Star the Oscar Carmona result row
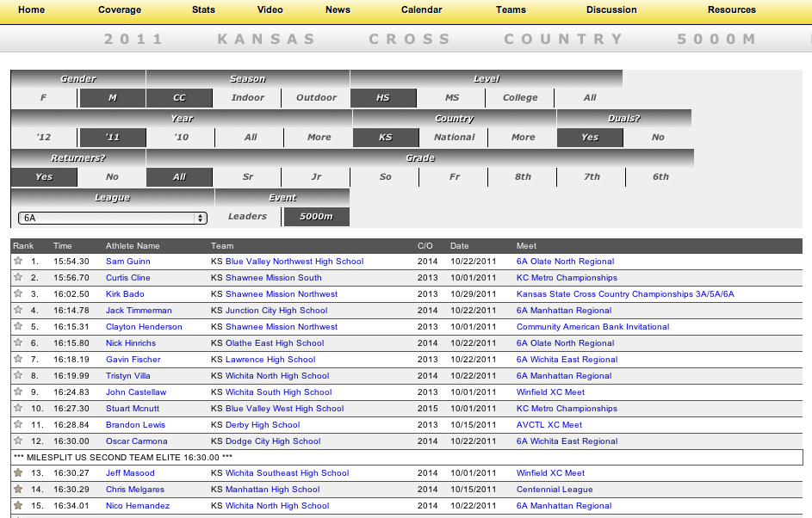This screenshot has height=518, width=812. click(x=18, y=441)
